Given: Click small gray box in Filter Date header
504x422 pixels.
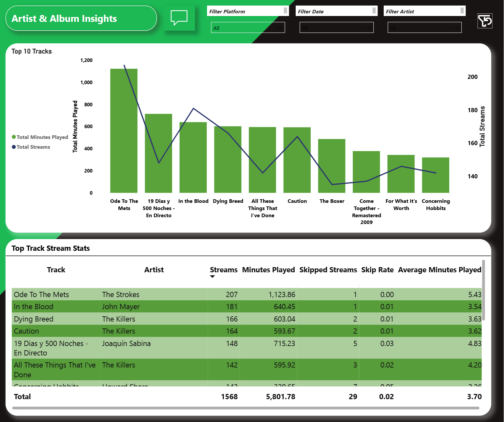Looking at the screenshot, I should point(374,10).
